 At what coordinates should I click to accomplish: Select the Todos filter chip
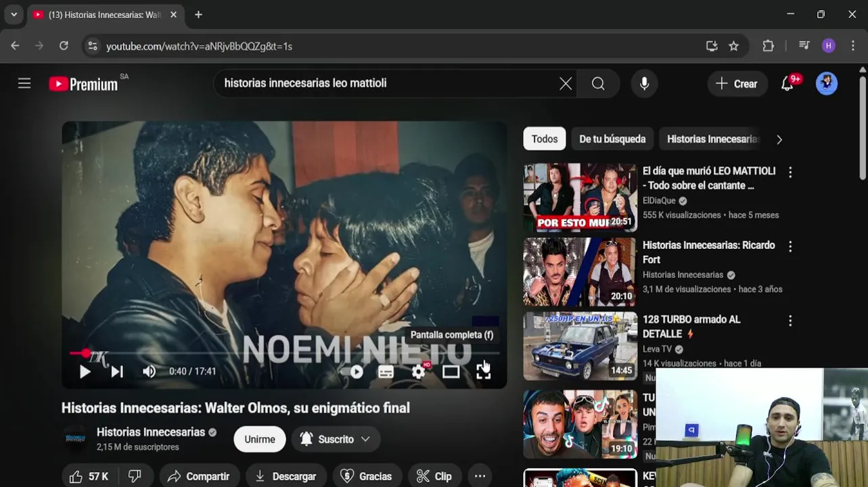click(x=545, y=139)
